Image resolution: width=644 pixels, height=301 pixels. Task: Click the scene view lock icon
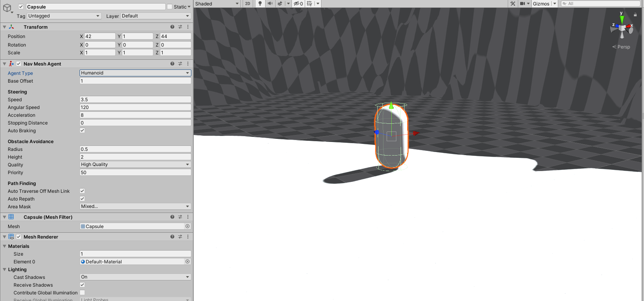pos(635,15)
